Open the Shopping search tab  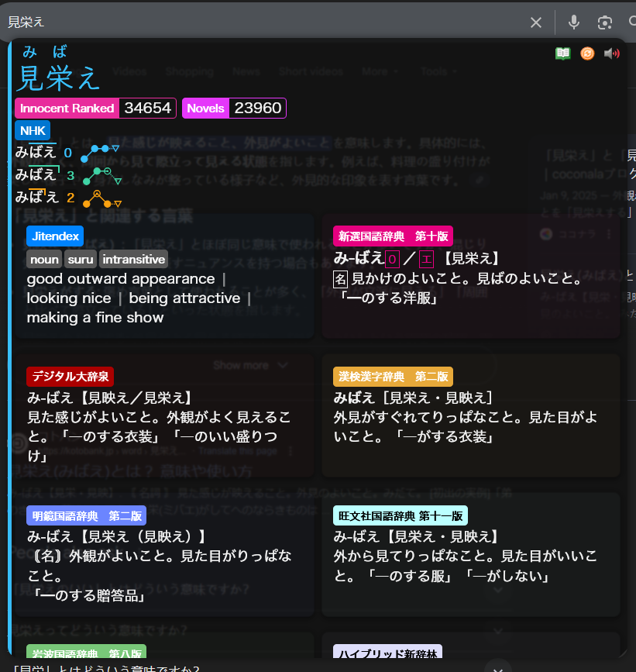190,71
